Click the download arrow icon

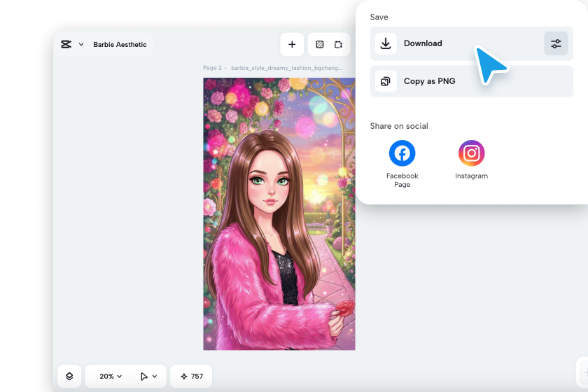tap(386, 43)
